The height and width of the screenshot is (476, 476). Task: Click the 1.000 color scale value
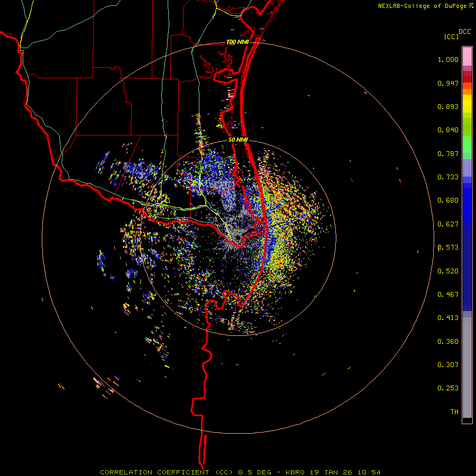[448, 59]
